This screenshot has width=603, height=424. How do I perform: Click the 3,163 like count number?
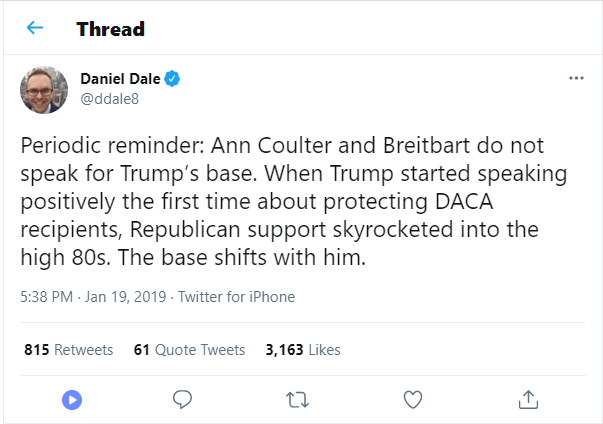(x=284, y=350)
